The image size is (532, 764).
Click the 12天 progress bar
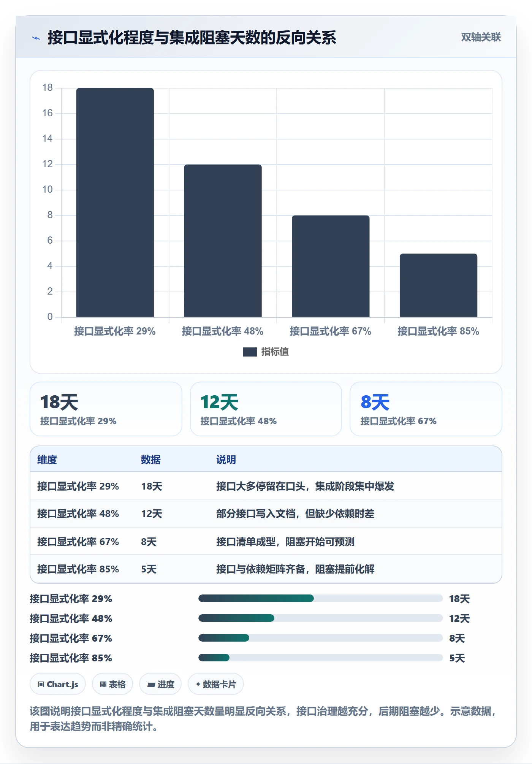[x=320, y=618]
